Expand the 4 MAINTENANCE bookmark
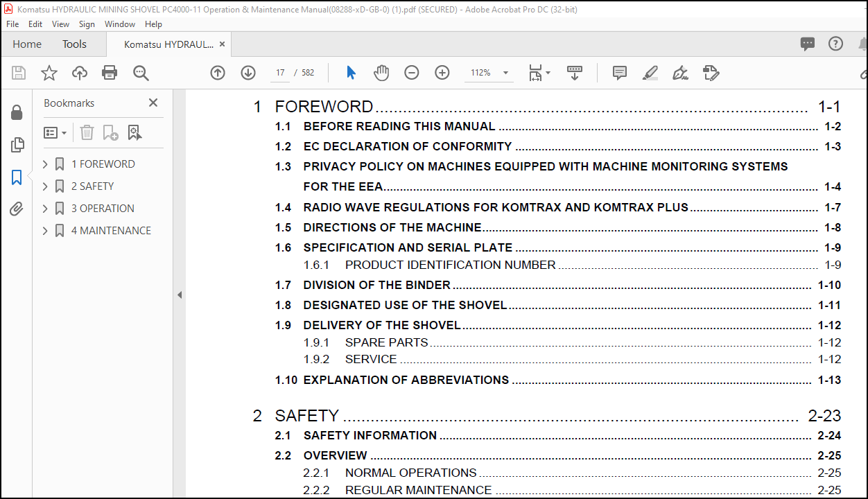The image size is (868, 499). 45,231
